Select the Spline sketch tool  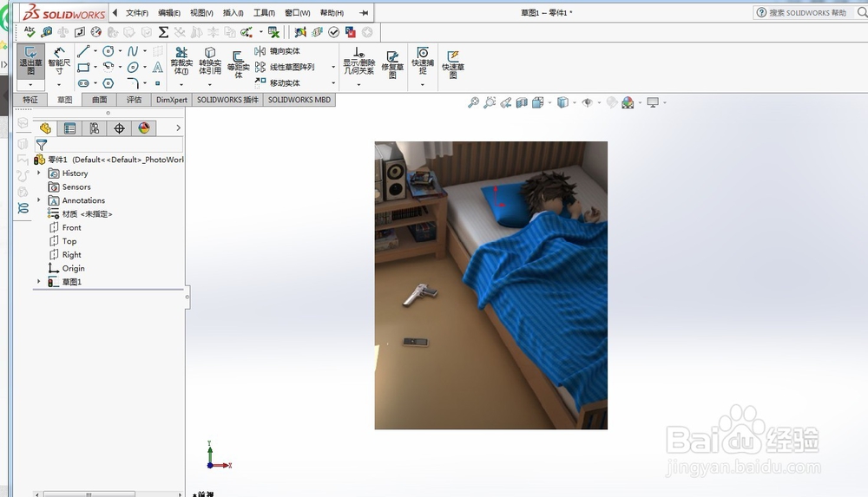[132, 51]
